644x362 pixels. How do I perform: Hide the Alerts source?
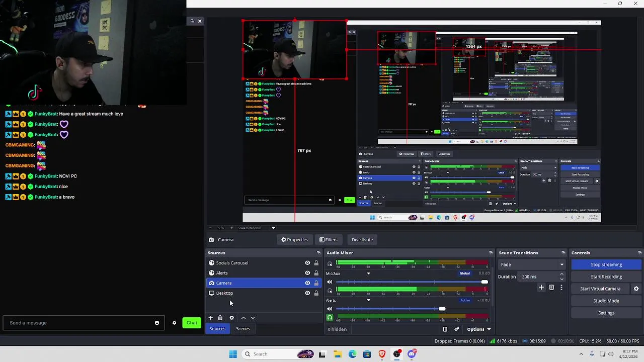[307, 273]
